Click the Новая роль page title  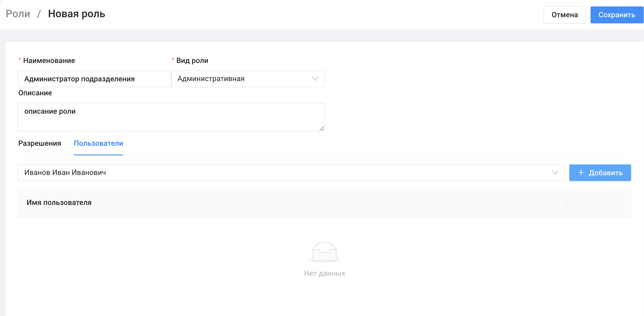76,14
